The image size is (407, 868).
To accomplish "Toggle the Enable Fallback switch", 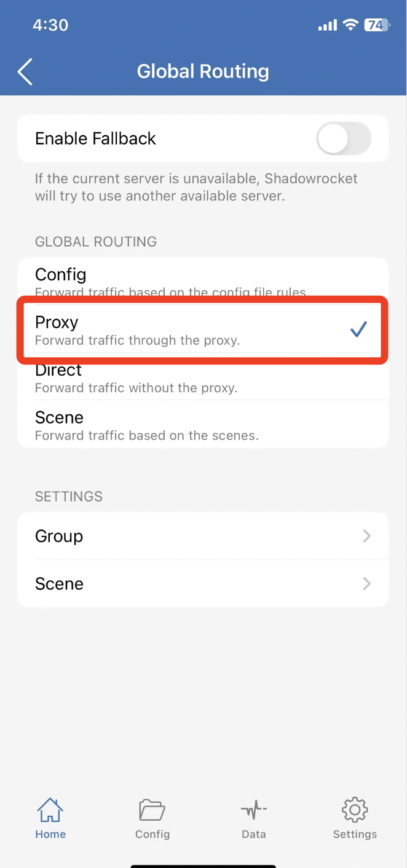I will point(344,138).
